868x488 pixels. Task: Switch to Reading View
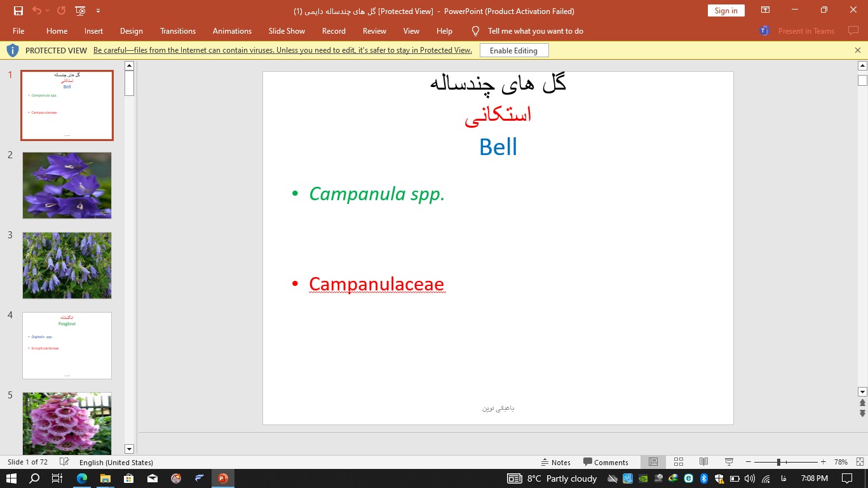703,462
